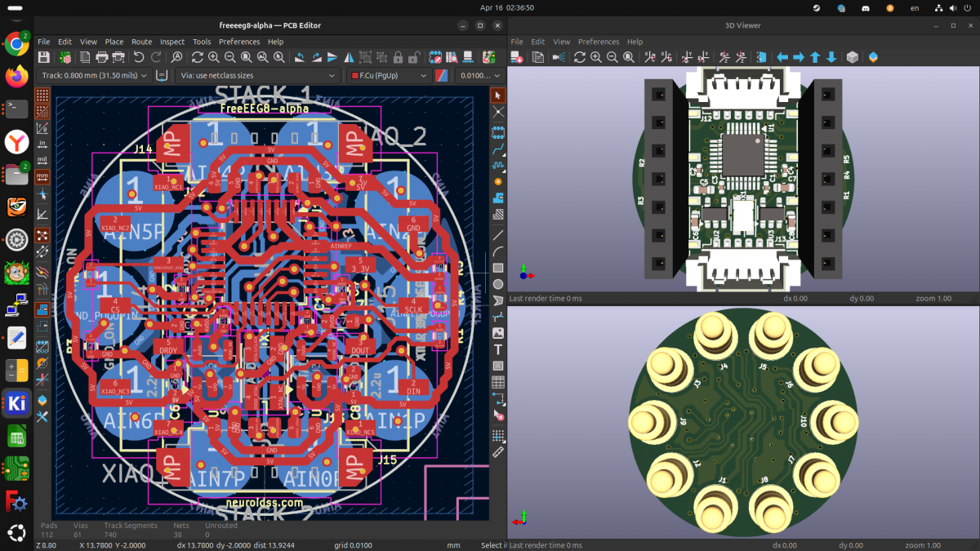980x551 pixels.
Task: Open the Route menu in PCB Editor
Action: click(x=141, y=42)
